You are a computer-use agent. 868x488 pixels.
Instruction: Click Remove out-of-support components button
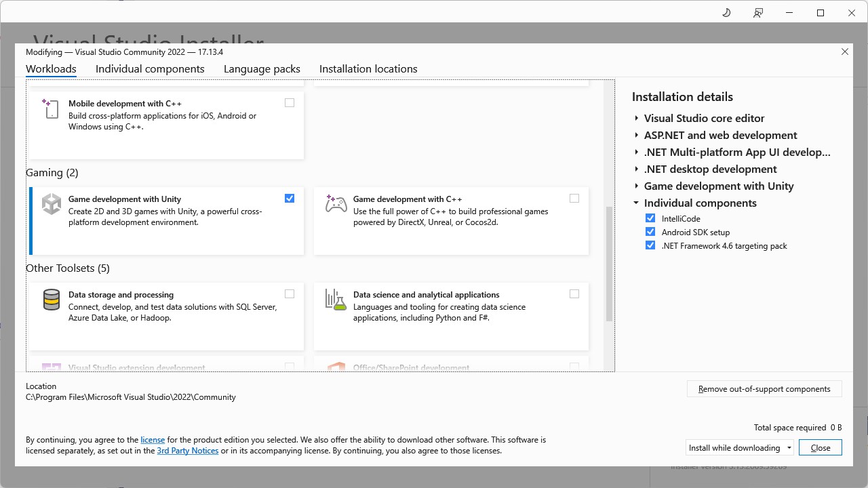764,389
